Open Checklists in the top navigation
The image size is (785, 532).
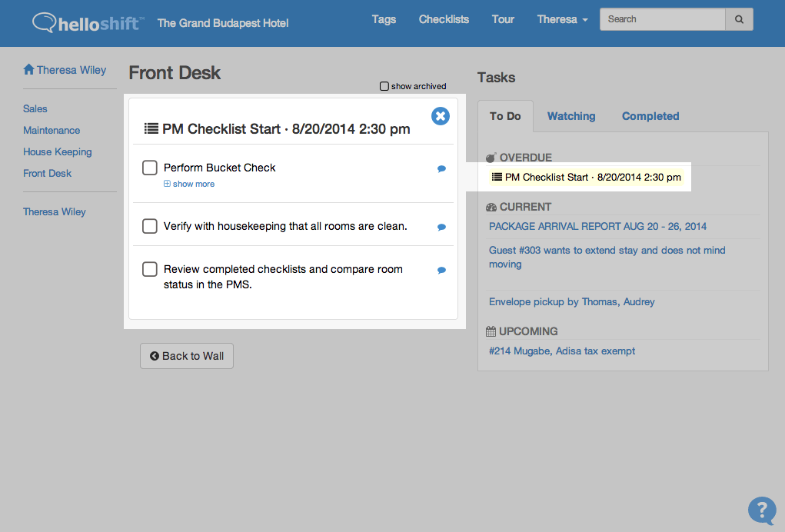(x=444, y=19)
